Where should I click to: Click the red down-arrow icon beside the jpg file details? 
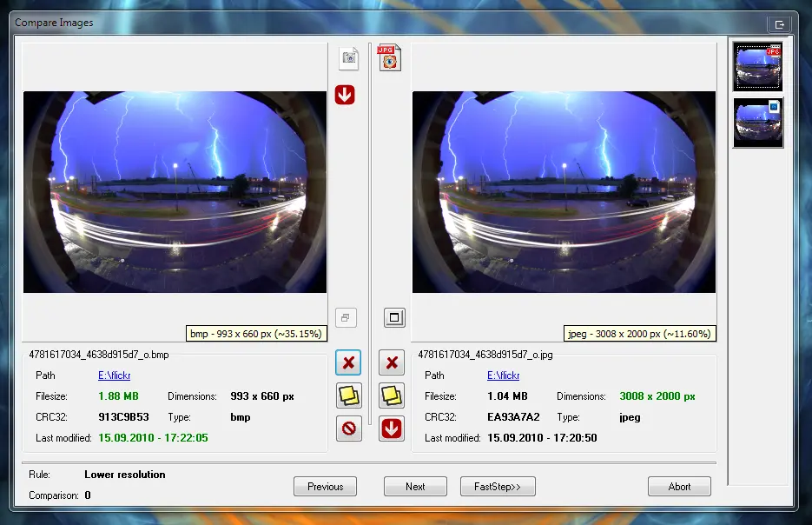coord(392,429)
